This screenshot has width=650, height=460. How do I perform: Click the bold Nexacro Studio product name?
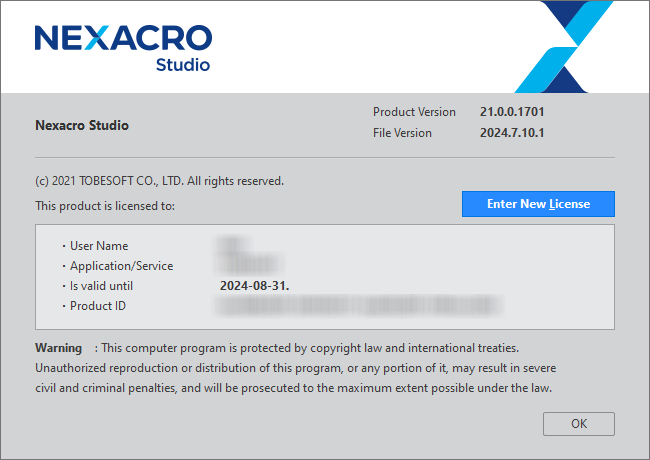point(82,126)
